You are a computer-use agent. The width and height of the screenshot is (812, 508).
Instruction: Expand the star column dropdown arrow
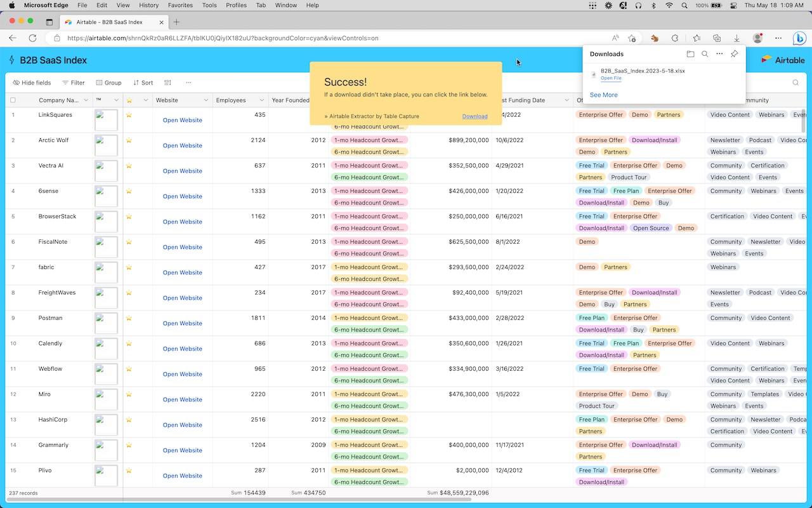[x=146, y=100]
